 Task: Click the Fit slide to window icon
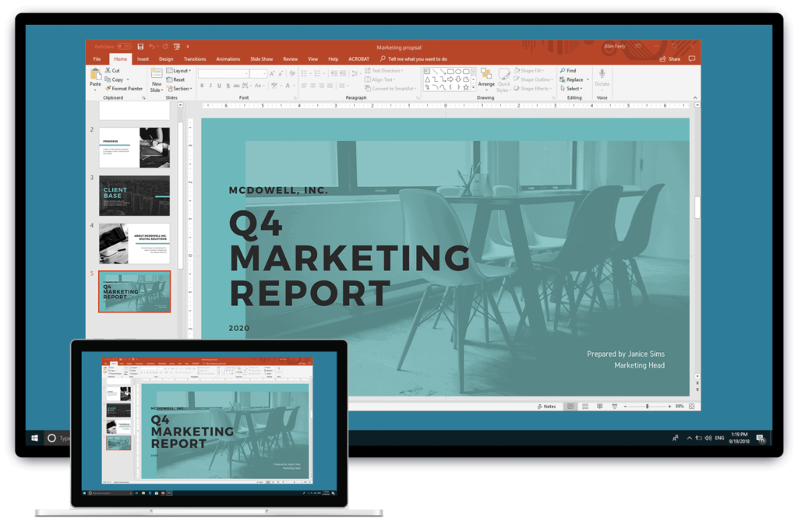pyautogui.click(x=692, y=407)
